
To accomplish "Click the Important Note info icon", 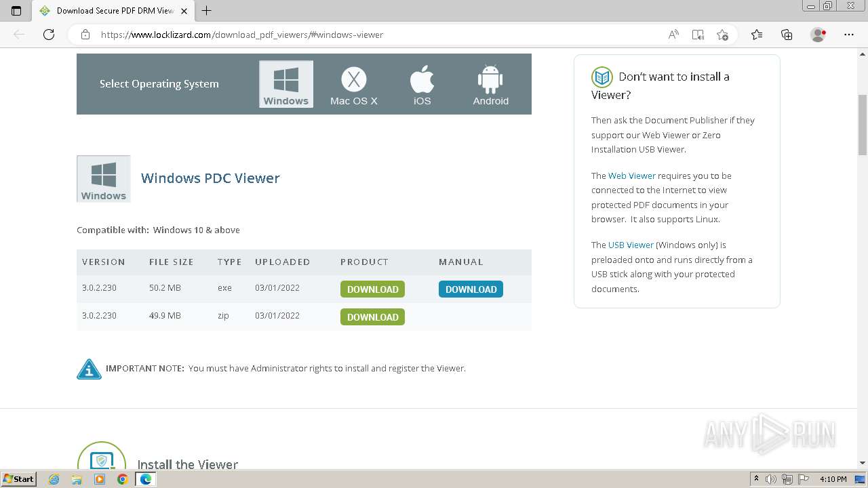I will pos(89,369).
